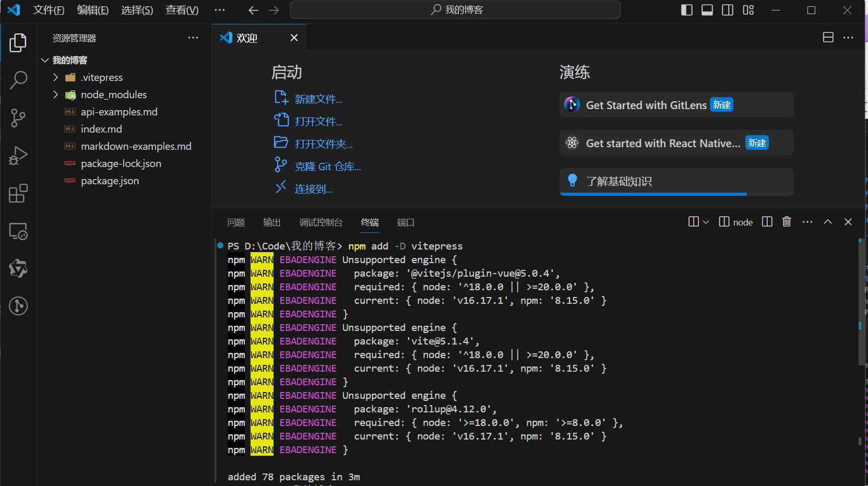
Task: Open the 选择(S) menu
Action: (x=137, y=10)
